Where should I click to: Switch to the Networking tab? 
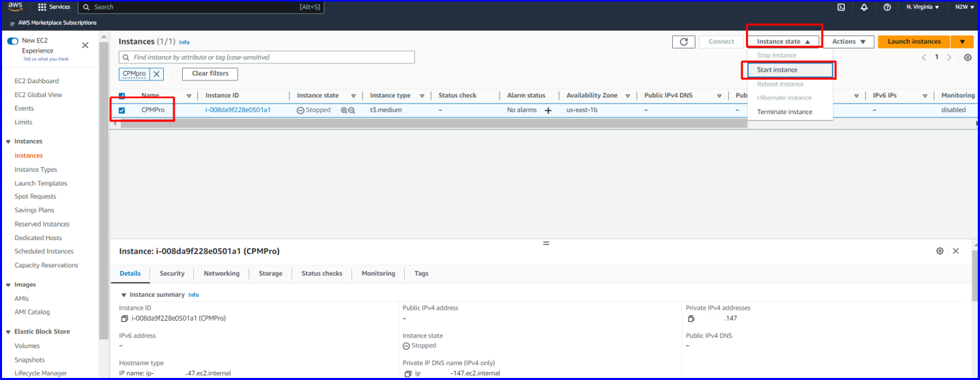222,274
